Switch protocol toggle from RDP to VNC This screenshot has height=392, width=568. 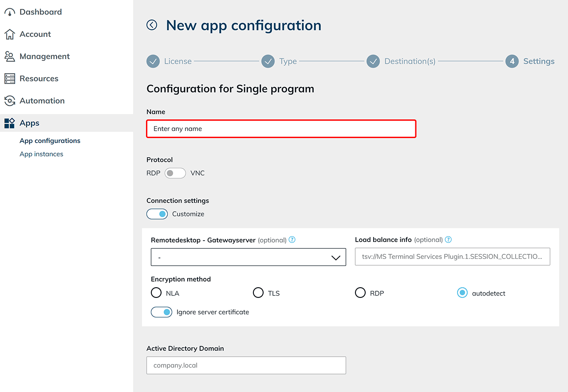pos(175,173)
